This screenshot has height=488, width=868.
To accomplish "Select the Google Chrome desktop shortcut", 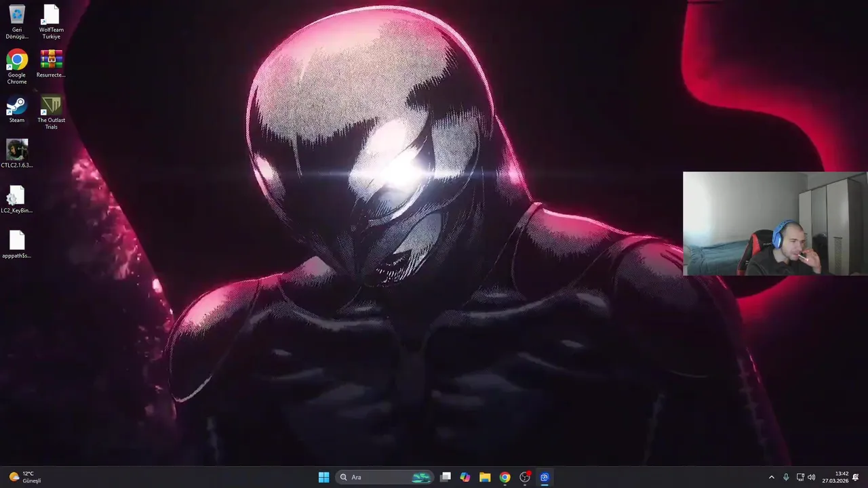I will [x=17, y=67].
